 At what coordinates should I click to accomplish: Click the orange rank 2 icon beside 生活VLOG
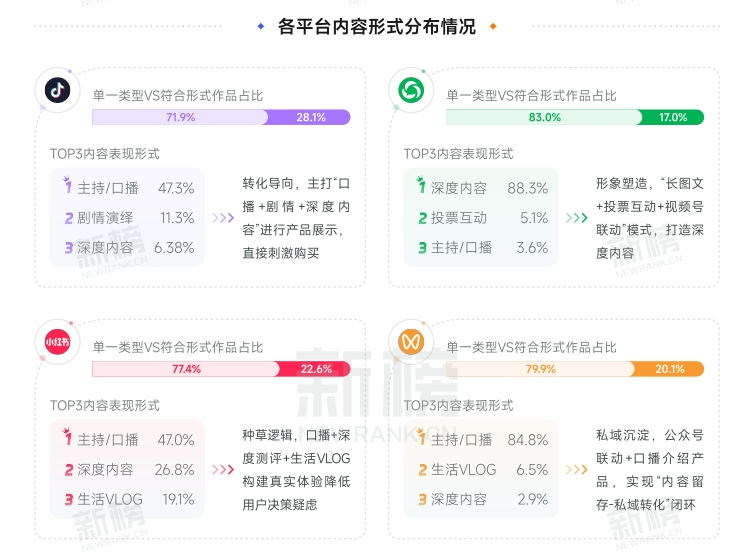[422, 469]
